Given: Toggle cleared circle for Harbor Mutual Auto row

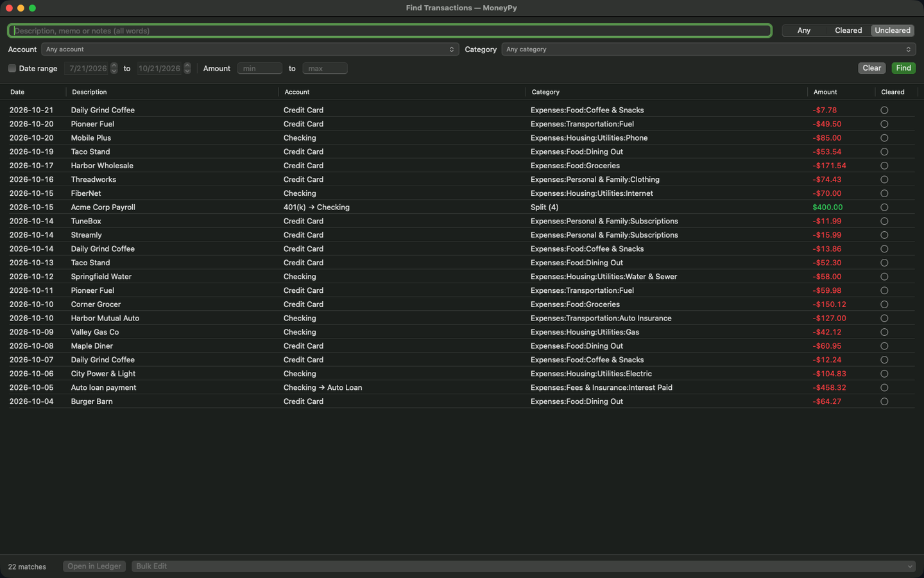Looking at the screenshot, I should click(x=884, y=319).
